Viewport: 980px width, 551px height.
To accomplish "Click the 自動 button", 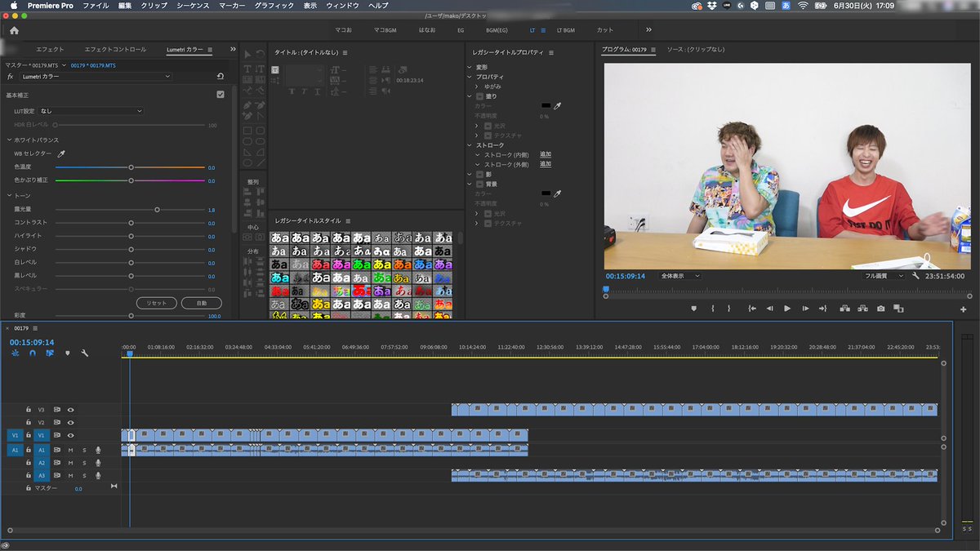I will [201, 303].
